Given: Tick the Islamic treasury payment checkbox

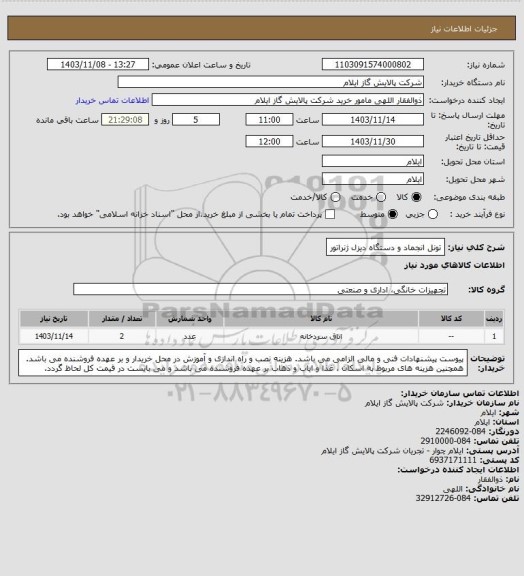Looking at the screenshot, I should coord(330,214).
